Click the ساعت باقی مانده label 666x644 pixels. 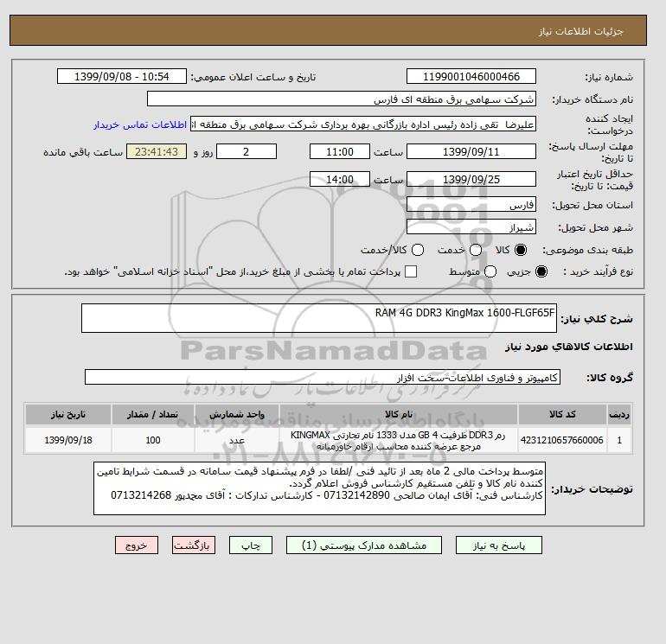coord(83,152)
